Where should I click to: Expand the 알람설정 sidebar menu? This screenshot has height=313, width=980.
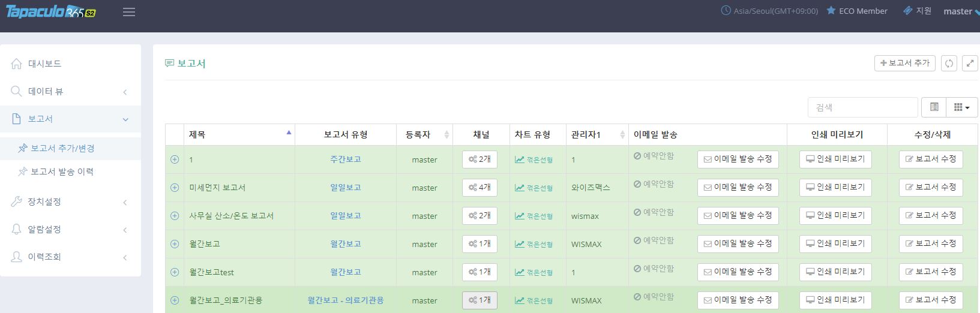tap(71, 229)
